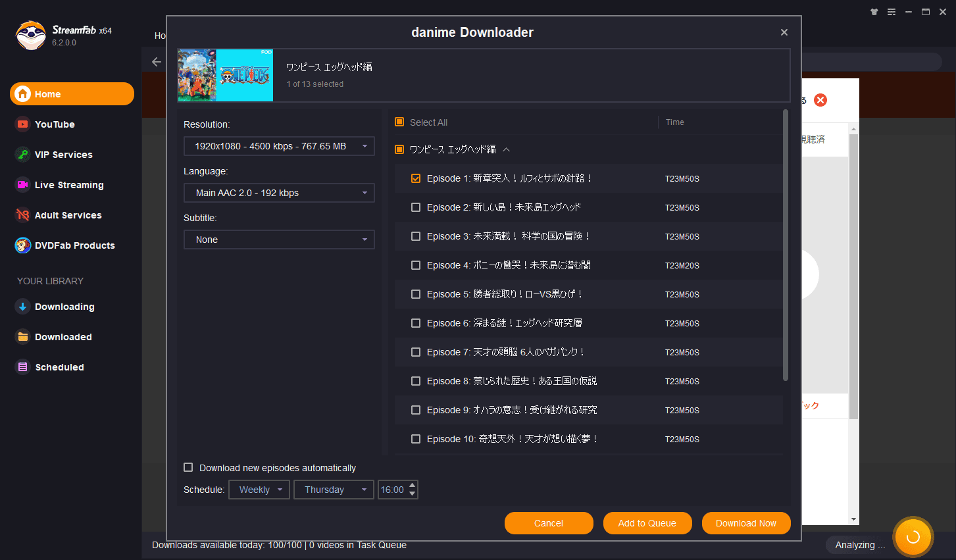Click the '1 of 13 selected' text
Screen dimensions: 956x560
[x=315, y=84]
